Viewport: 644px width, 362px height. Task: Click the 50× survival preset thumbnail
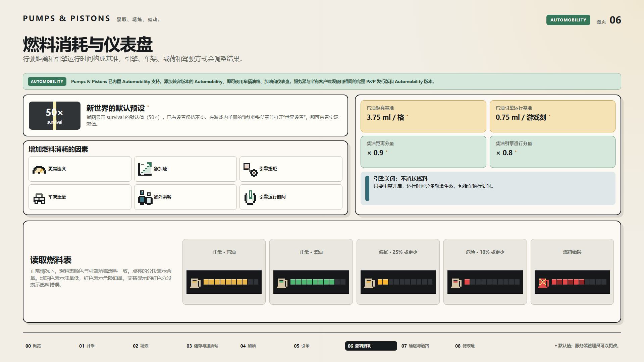pos(55,116)
